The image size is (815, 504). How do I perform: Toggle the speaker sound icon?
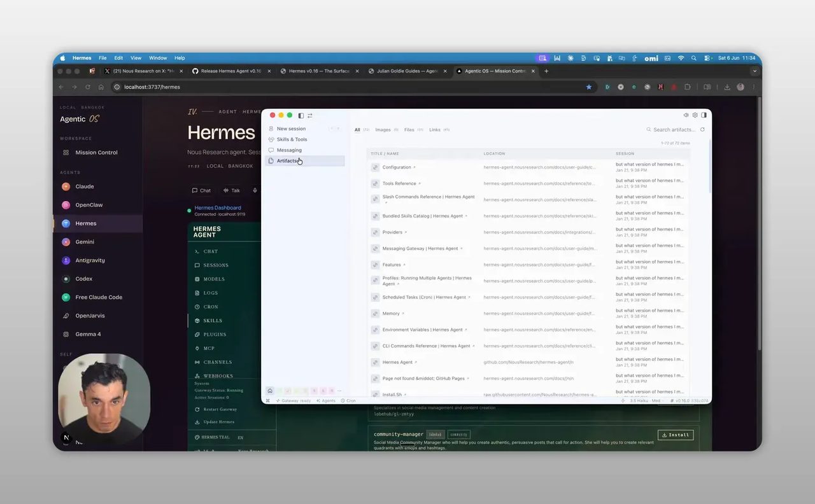[x=686, y=115]
